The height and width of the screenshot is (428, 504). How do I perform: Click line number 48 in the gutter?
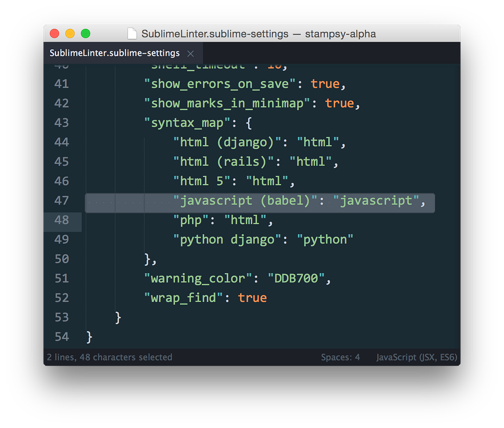click(61, 220)
